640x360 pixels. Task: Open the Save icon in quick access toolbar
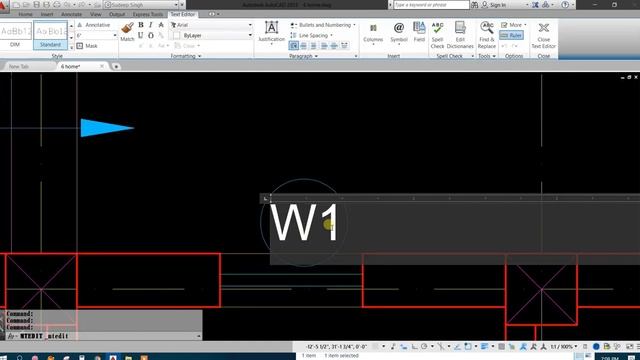pyautogui.click(x=37, y=5)
